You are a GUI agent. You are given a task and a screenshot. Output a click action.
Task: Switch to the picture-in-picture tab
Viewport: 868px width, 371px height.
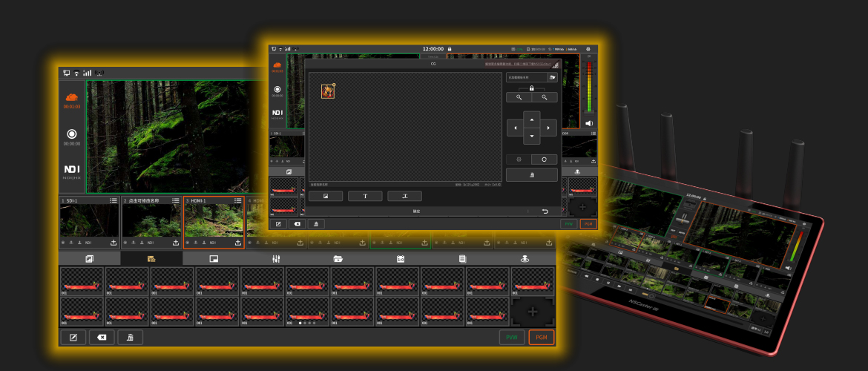214,259
